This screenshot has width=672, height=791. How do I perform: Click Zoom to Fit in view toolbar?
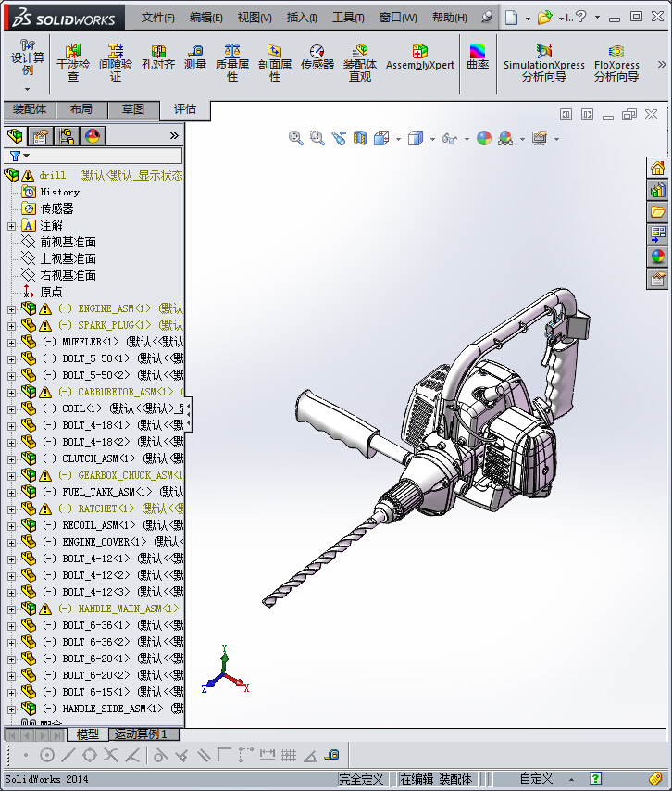296,138
